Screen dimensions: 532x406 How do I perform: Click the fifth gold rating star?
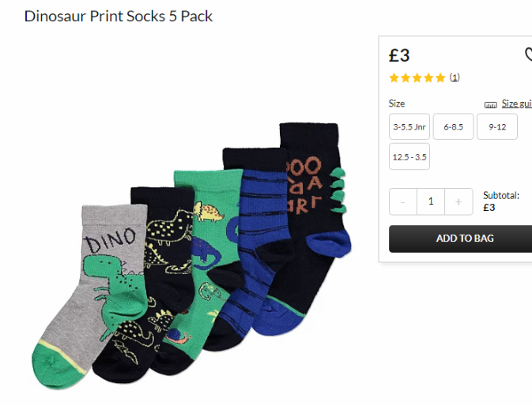coord(440,78)
